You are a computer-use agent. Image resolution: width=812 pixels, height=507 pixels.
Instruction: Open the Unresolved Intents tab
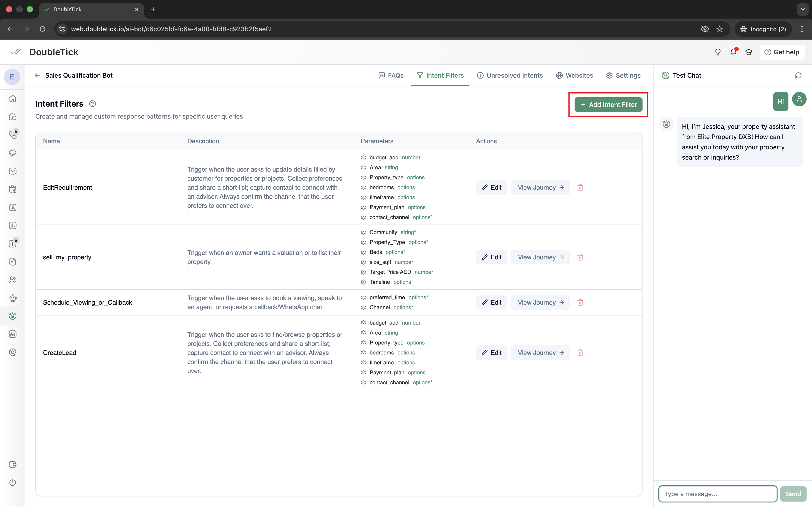[510, 75]
